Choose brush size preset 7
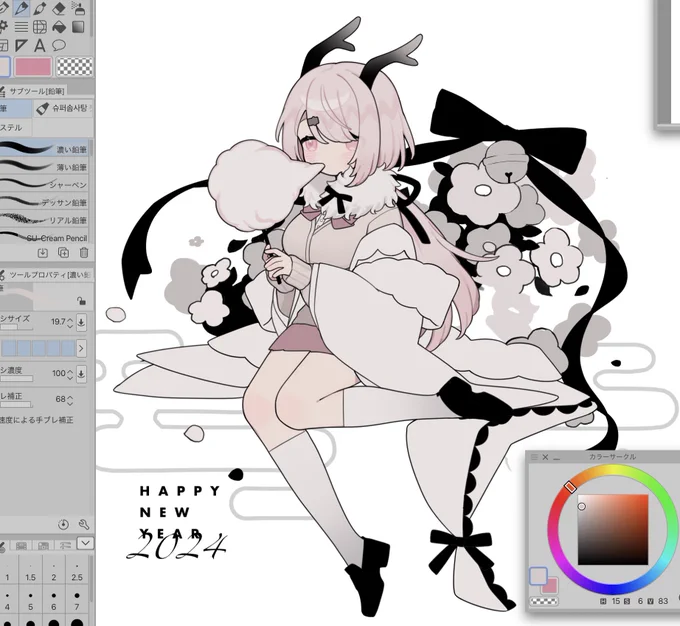The width and height of the screenshot is (680, 626). point(77,601)
